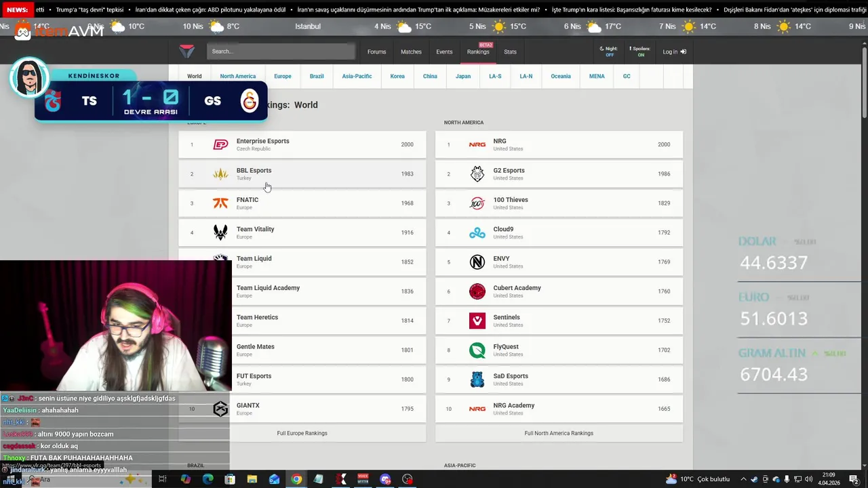Click the Cubert Academy team logo
Image resolution: width=868 pixels, height=488 pixels.
click(x=477, y=291)
